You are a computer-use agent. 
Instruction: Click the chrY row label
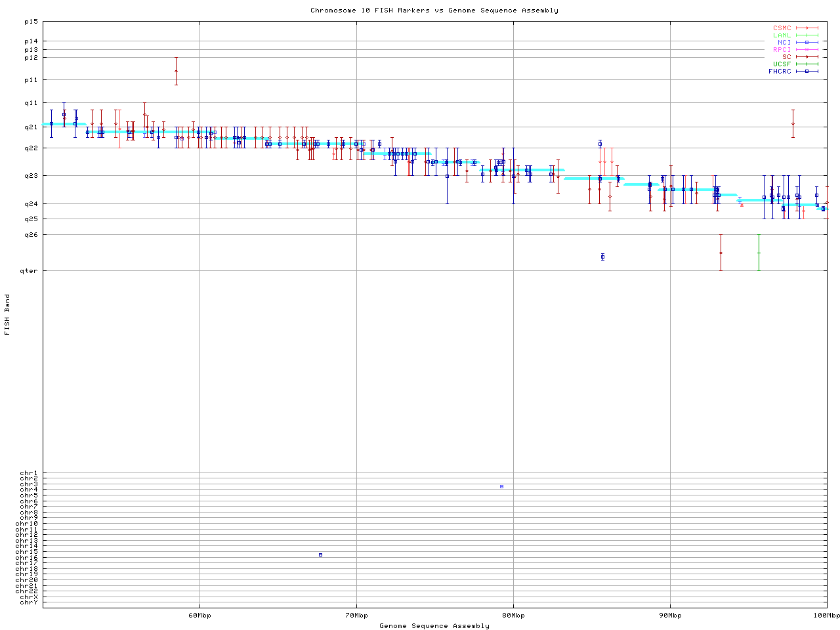pos(29,602)
